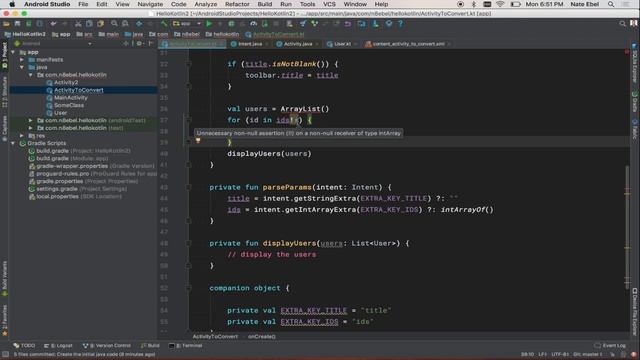640x360 pixels.
Task: Click the Open file toolbar icon
Action: (x=6, y=24)
